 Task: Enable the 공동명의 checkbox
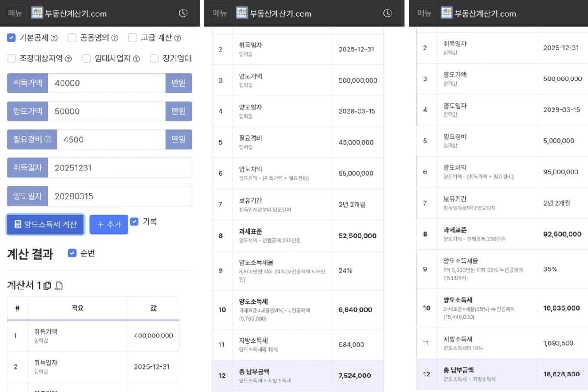(72, 38)
